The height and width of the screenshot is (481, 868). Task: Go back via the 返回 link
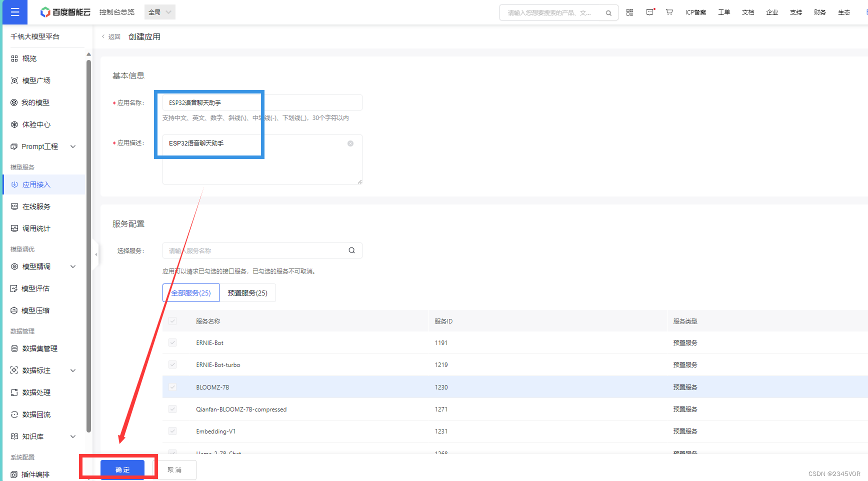pos(111,37)
